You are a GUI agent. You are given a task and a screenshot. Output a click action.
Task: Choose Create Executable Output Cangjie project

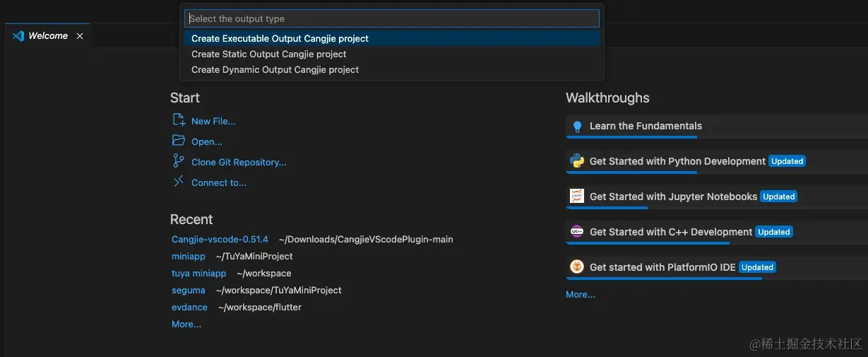(392, 38)
